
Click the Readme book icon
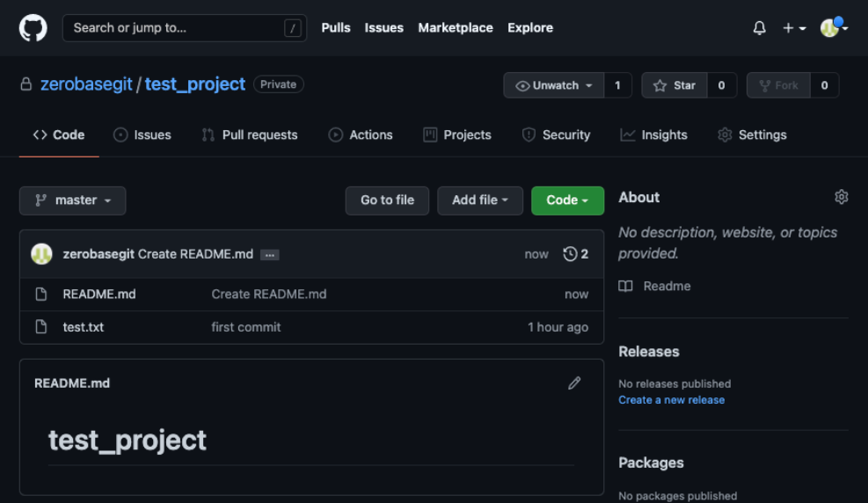625,286
